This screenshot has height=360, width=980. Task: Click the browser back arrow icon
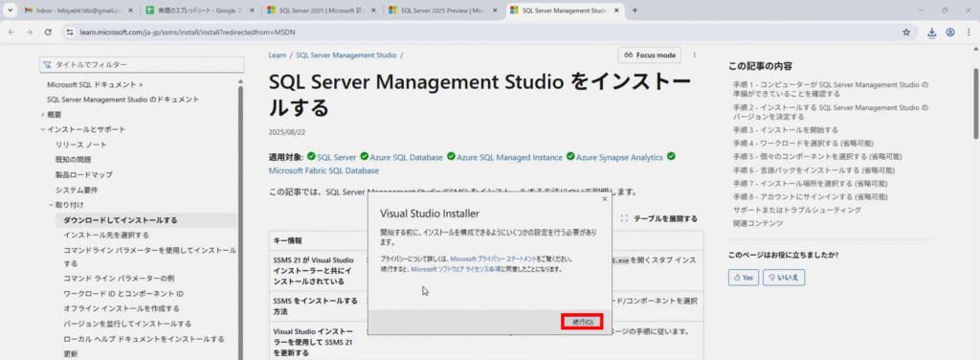click(11, 32)
